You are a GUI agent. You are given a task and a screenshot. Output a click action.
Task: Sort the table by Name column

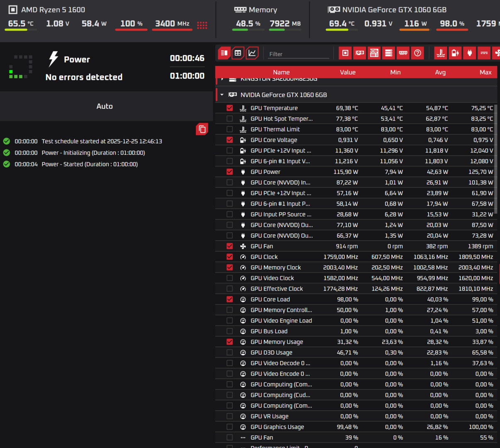tap(281, 72)
